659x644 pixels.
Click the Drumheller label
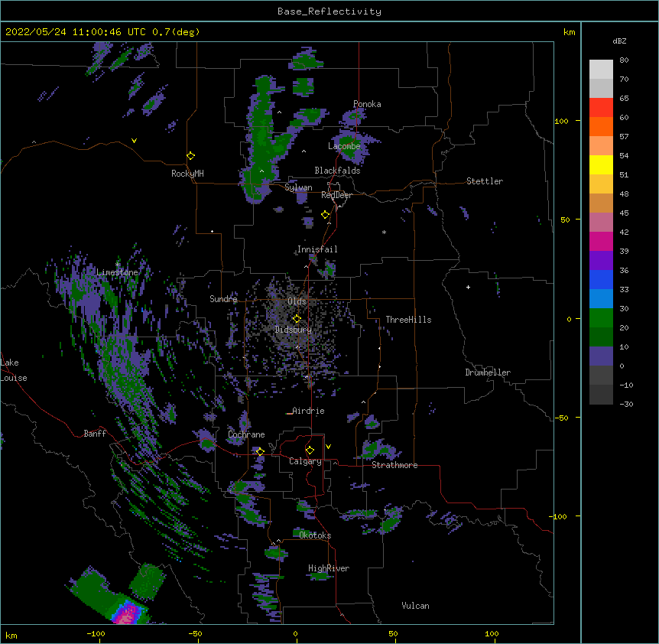point(488,372)
